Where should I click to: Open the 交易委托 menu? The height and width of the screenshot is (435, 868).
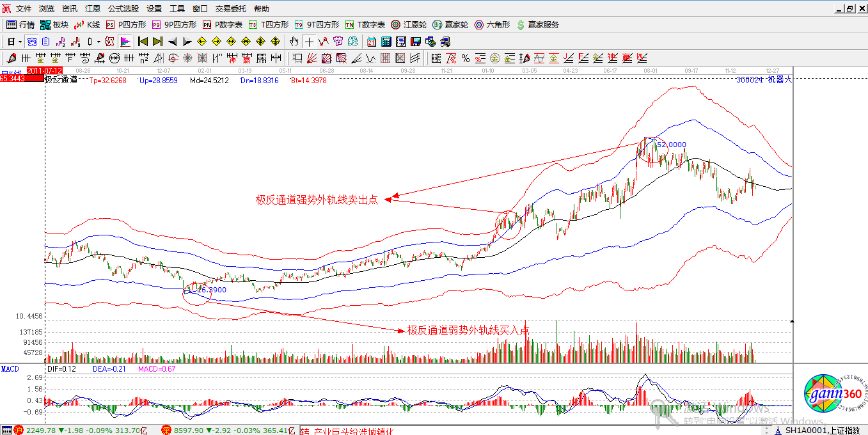coord(231,9)
